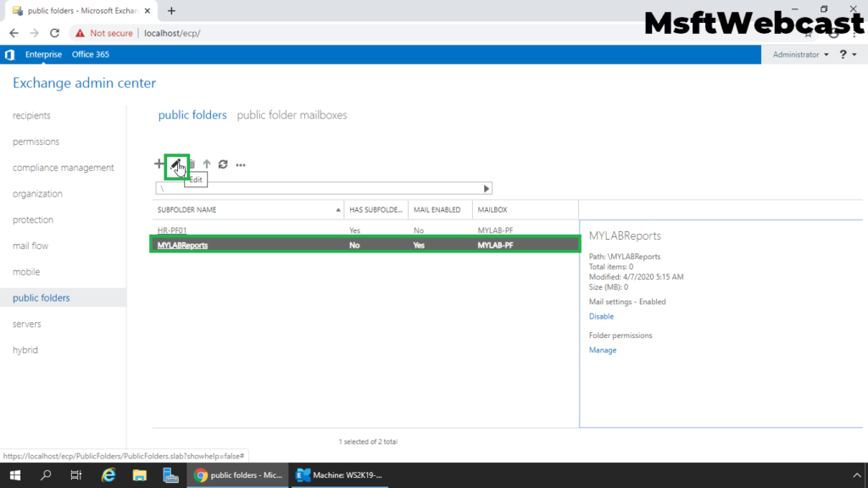
Task: Reload the page with browser refresh icon
Action: click(x=55, y=33)
